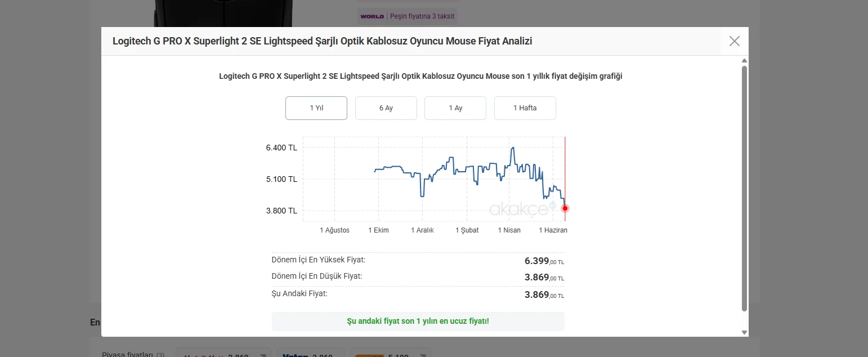Click the scrollbar down arrow in dialog

pos(744,332)
